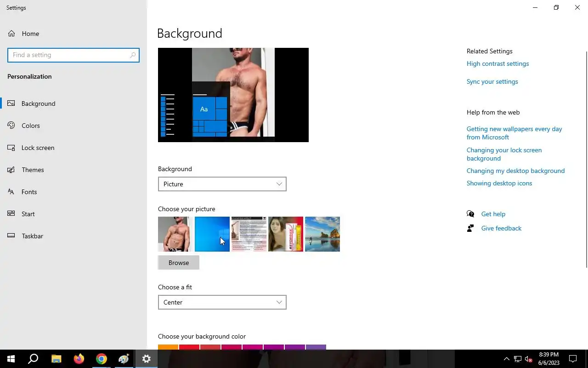The image size is (588, 368).
Task: Select the magenta background color swatch
Action: click(253, 347)
